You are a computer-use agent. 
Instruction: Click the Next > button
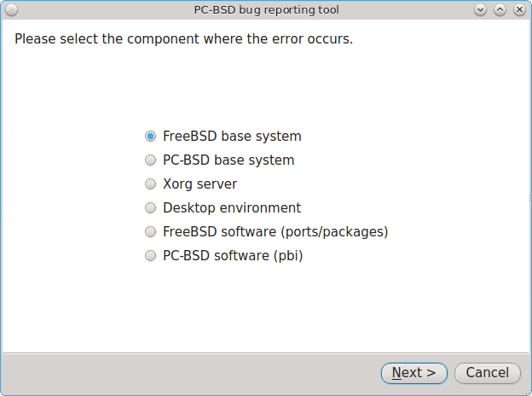[414, 373]
